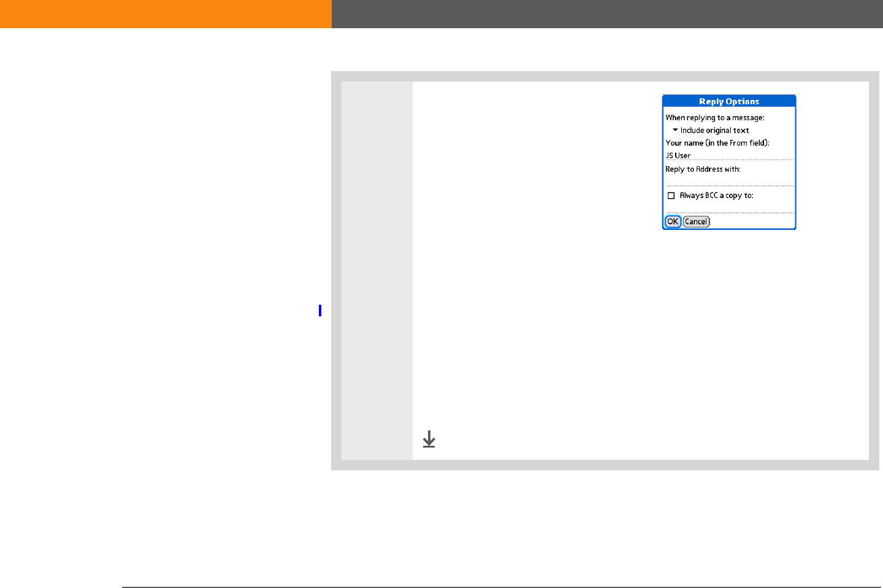Click OK in Reply Options dialog
Image resolution: width=883 pixels, height=588 pixels.
pyautogui.click(x=673, y=221)
